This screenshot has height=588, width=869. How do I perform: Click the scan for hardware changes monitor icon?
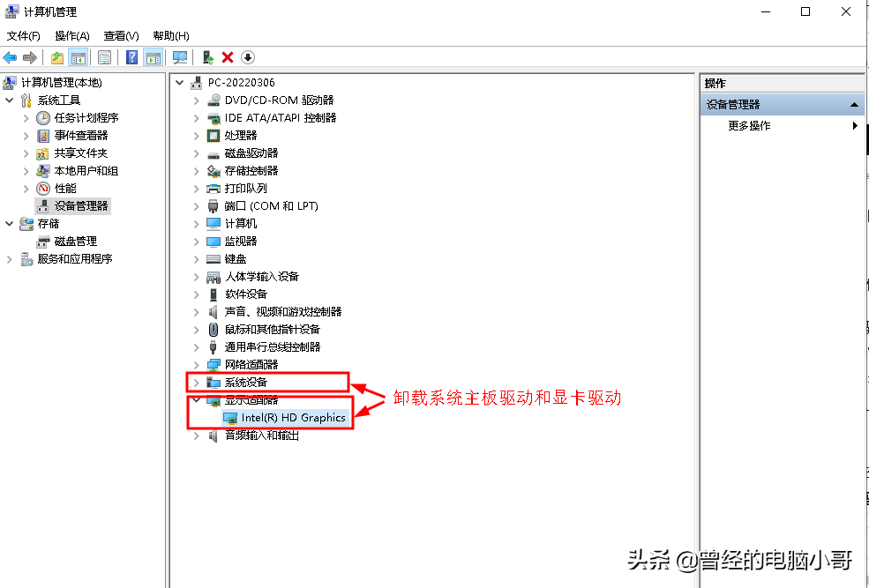180,57
